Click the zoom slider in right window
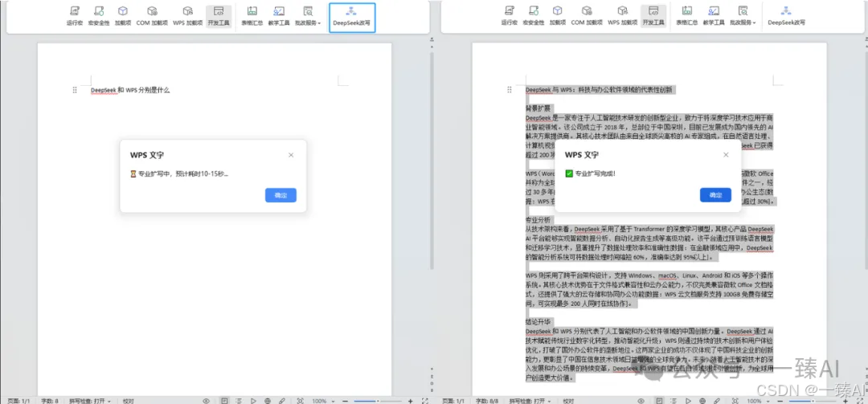This screenshot has width=868, height=404. click(813, 400)
